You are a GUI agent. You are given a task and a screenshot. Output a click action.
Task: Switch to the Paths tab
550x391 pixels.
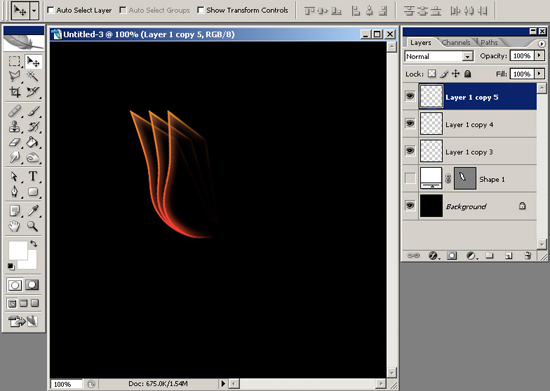pos(489,42)
